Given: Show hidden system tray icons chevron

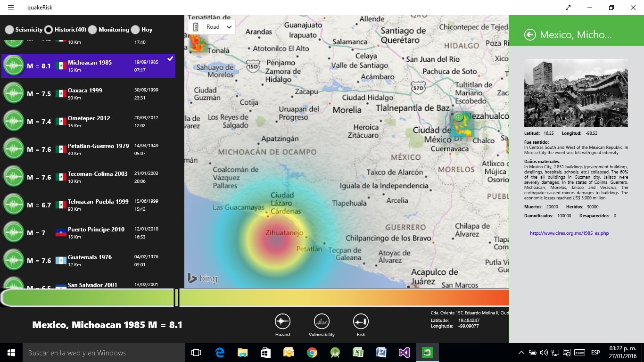Looking at the screenshot, I should (x=521, y=353).
